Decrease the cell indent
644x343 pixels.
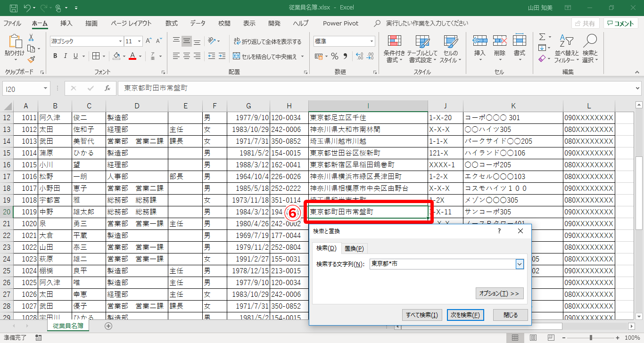(x=211, y=56)
